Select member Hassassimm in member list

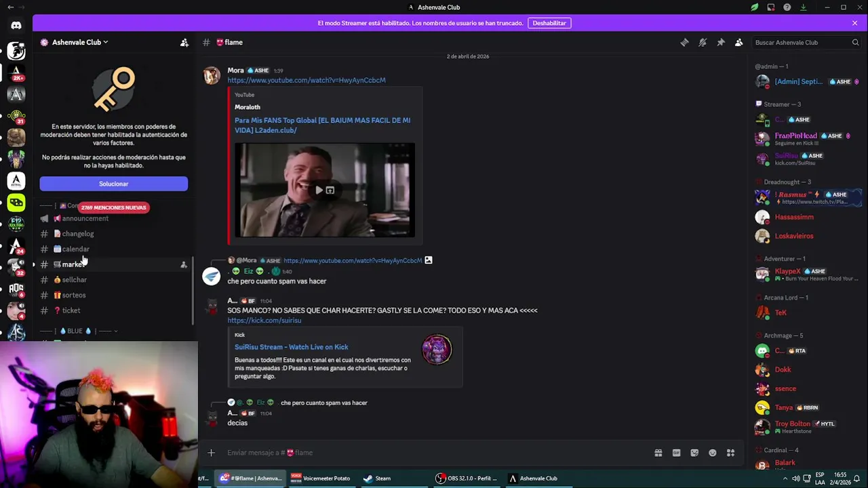pyautogui.click(x=807, y=217)
